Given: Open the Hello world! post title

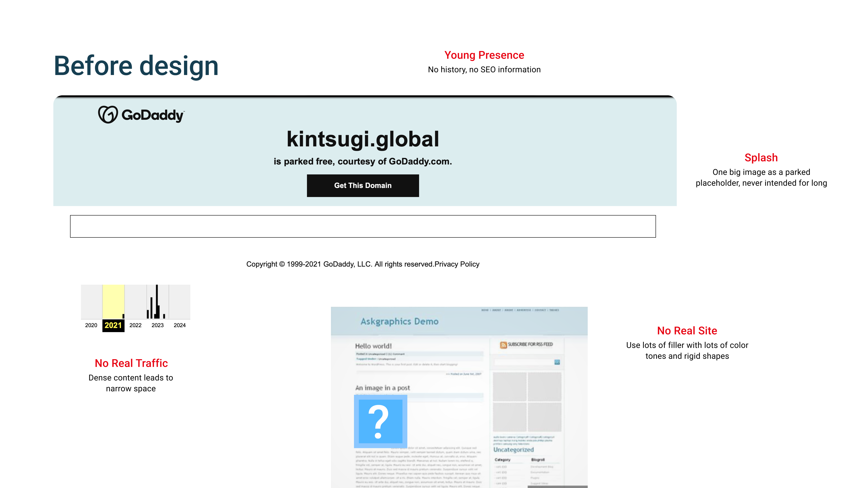Looking at the screenshot, I should point(373,346).
